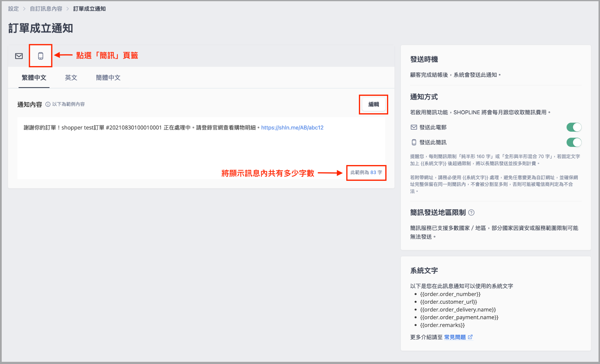The image size is (600, 364).
Task: Select the {{order.order_number}} variable text
Action: tap(450, 294)
